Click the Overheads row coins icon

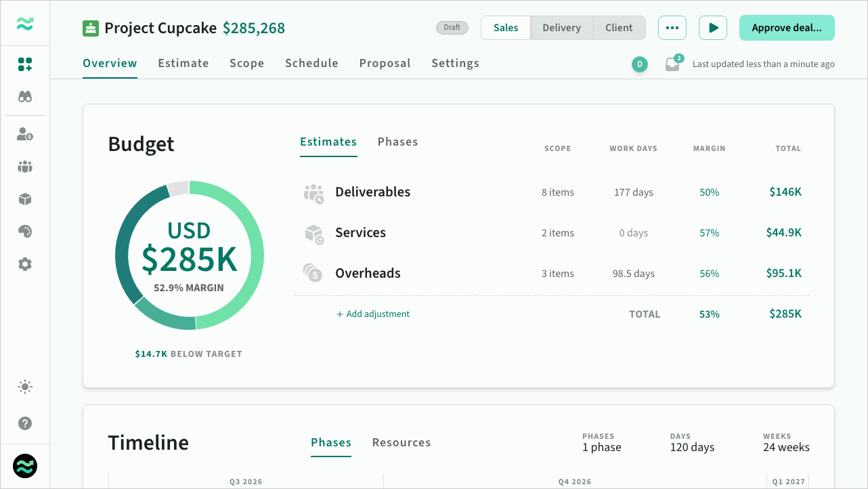313,273
